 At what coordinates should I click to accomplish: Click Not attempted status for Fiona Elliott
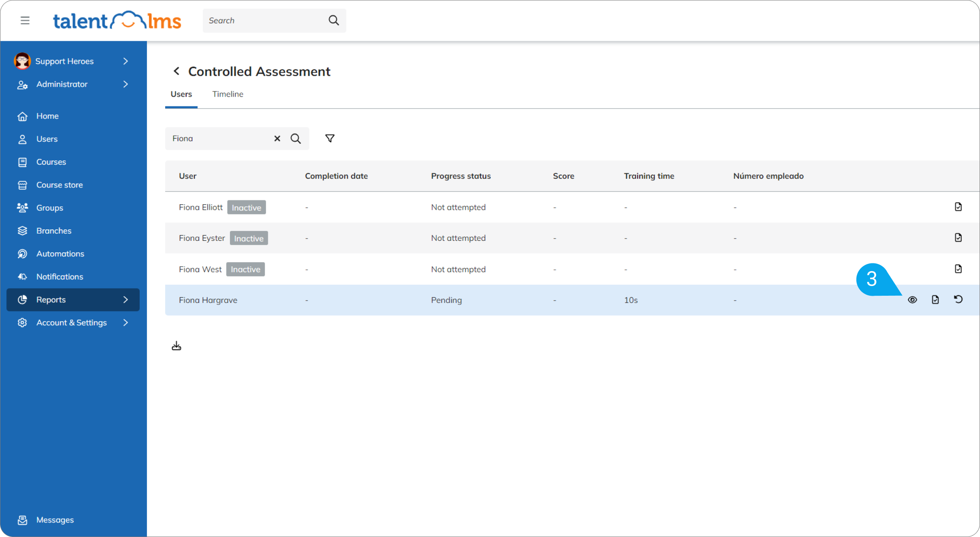[x=458, y=208]
